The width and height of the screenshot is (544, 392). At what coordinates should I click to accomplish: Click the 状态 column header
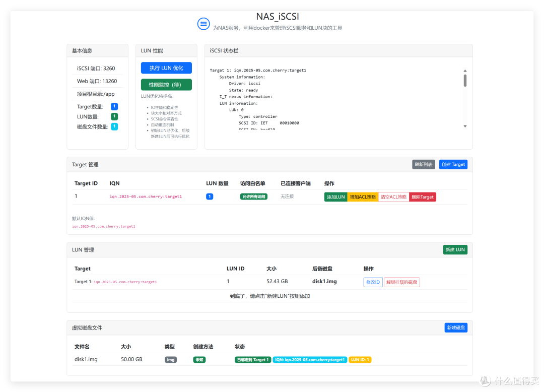click(240, 347)
